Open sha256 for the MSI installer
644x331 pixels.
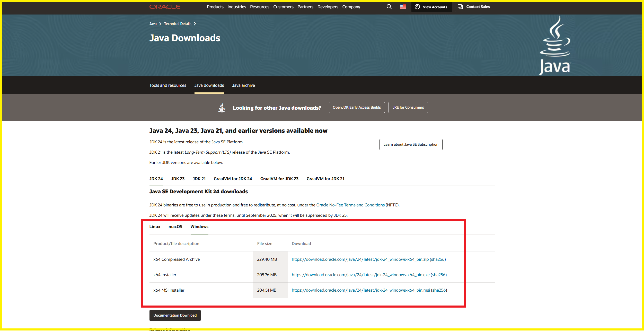[439, 290]
